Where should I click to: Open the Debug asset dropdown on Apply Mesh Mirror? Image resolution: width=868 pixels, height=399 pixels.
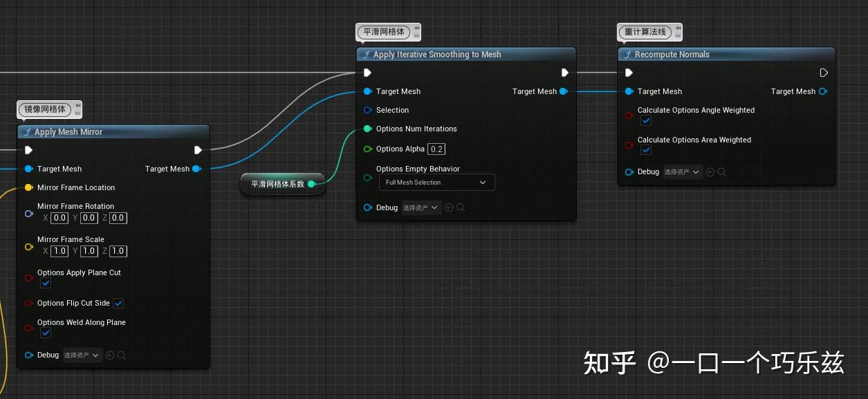click(82, 355)
